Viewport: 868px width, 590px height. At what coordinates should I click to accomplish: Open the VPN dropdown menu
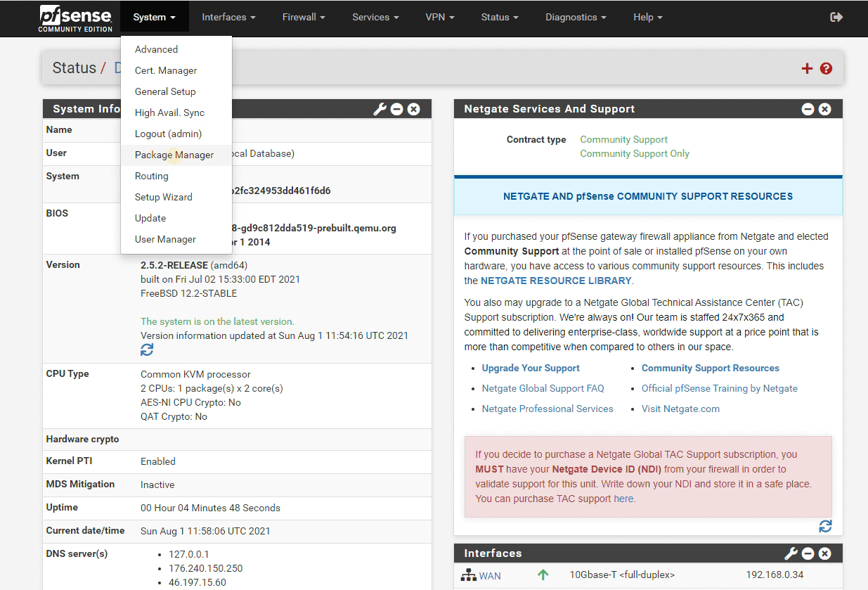440,17
